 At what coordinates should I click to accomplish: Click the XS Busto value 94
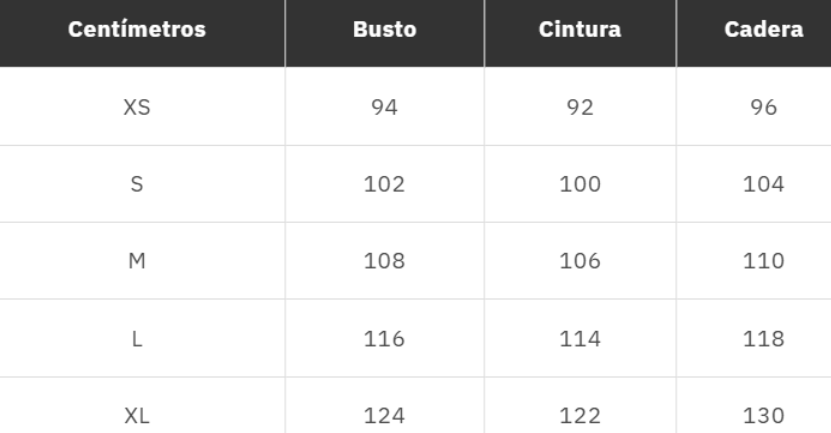(x=385, y=107)
